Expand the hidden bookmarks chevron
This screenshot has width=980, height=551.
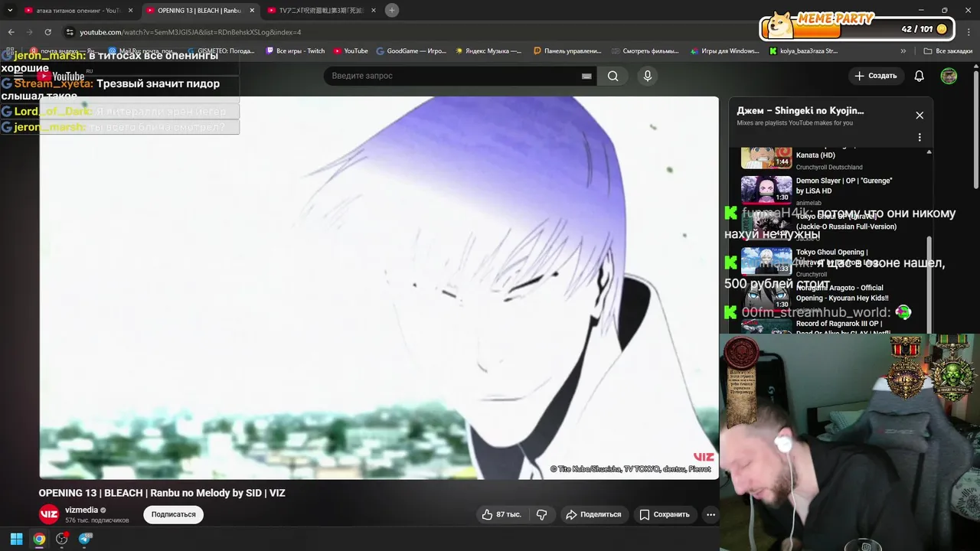pyautogui.click(x=903, y=51)
